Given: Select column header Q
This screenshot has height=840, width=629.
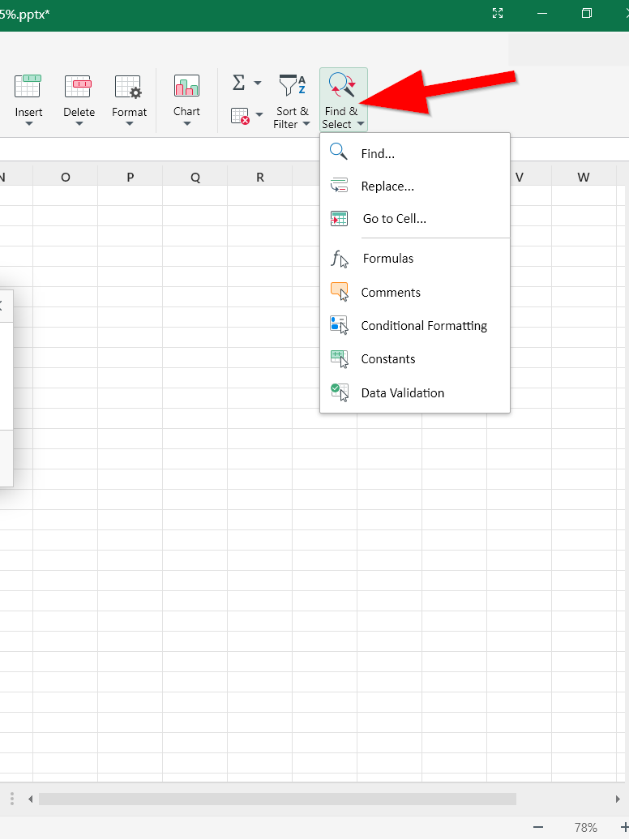Looking at the screenshot, I should pyautogui.click(x=195, y=178).
